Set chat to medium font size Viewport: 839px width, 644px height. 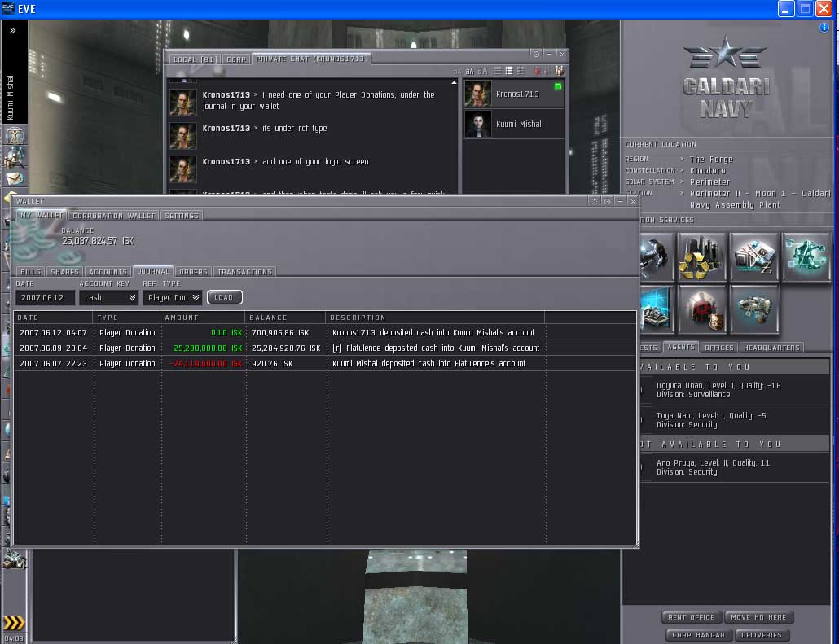[469, 71]
